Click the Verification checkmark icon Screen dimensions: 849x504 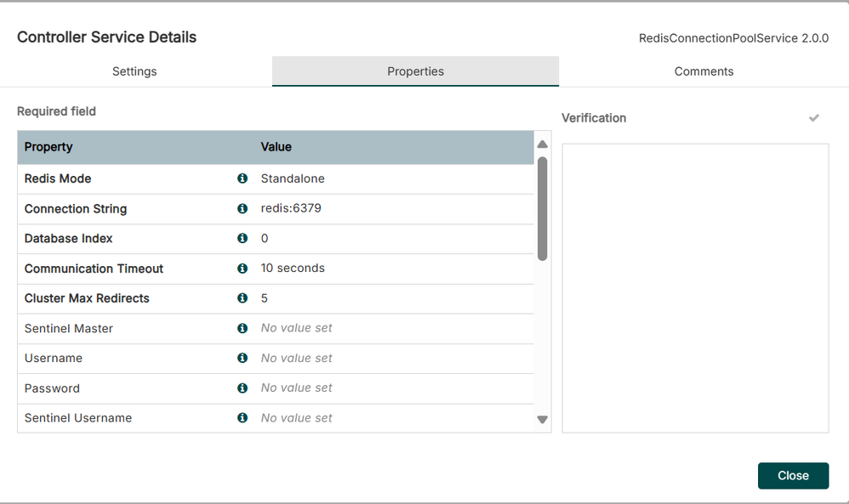[x=814, y=117]
